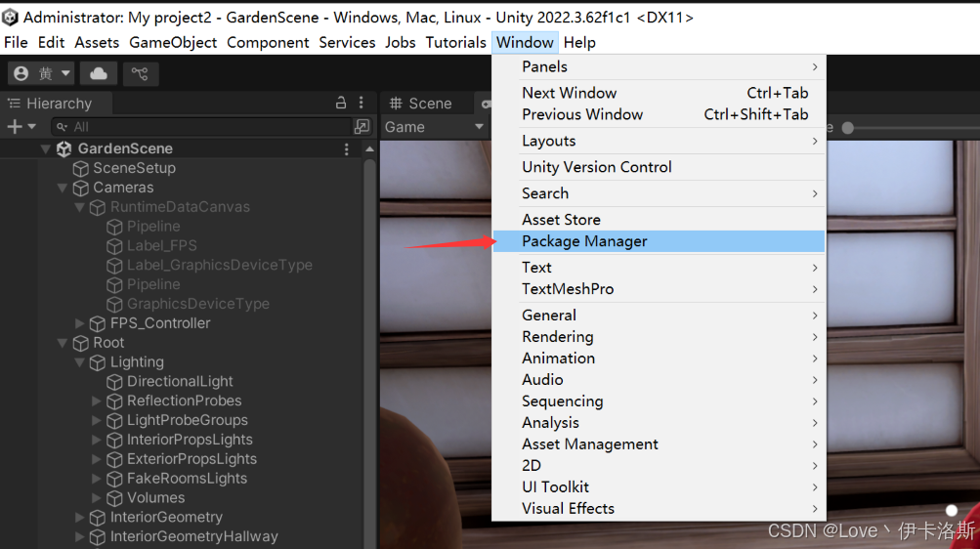Viewport: 980px width, 549px height.
Task: Open the Help menu
Action: tap(579, 42)
